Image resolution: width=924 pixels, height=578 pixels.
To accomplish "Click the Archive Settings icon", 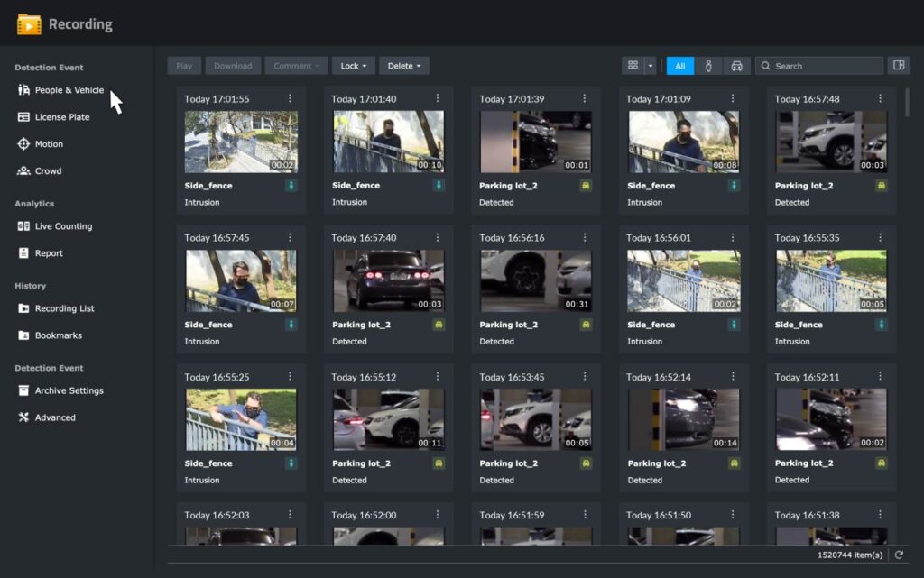I will pyautogui.click(x=23, y=390).
